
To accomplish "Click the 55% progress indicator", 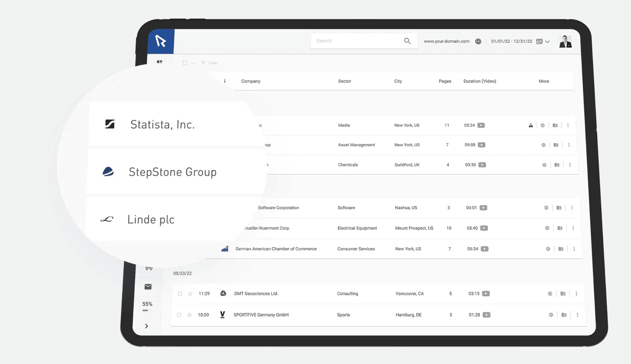I will click(x=147, y=306).
